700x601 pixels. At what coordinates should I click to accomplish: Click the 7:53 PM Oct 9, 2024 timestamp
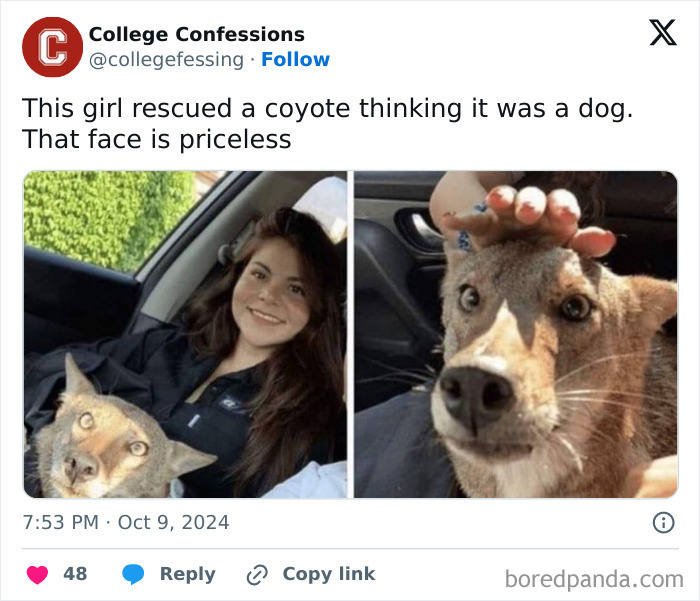coord(126,522)
